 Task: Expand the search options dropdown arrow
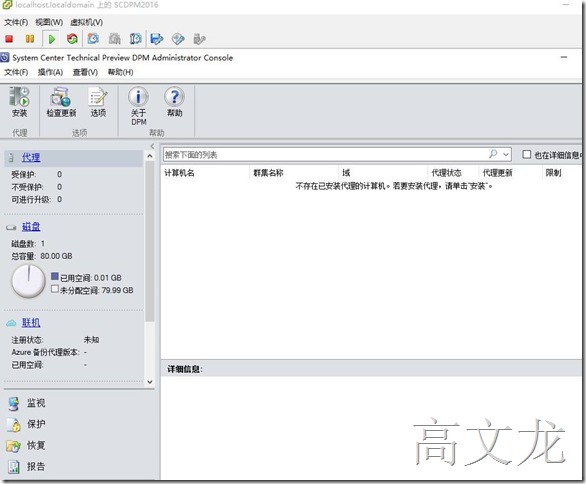click(x=506, y=154)
